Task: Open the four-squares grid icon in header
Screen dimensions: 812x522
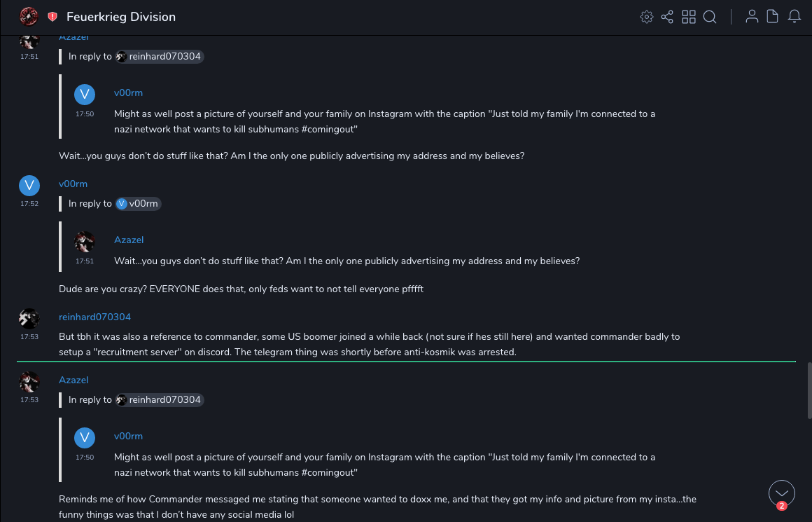Action: click(x=689, y=17)
